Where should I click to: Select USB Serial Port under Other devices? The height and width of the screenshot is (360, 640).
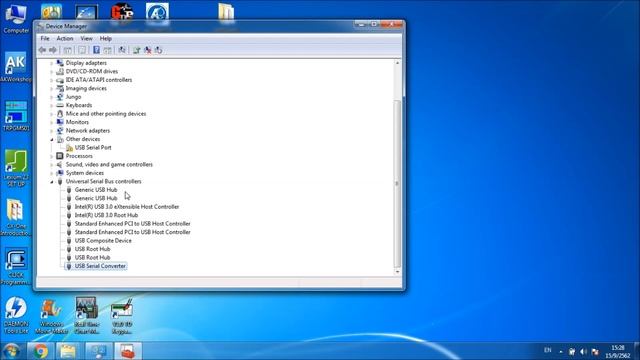(x=93, y=148)
